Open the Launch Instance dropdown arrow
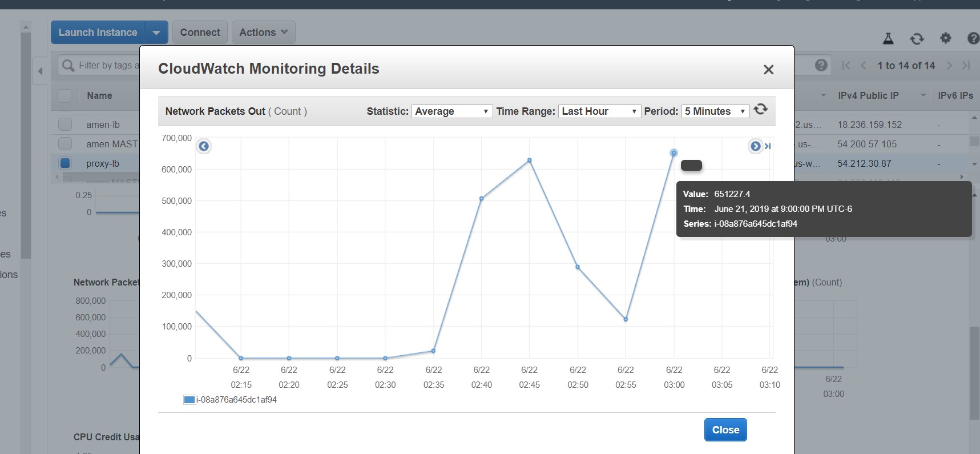 tap(156, 33)
